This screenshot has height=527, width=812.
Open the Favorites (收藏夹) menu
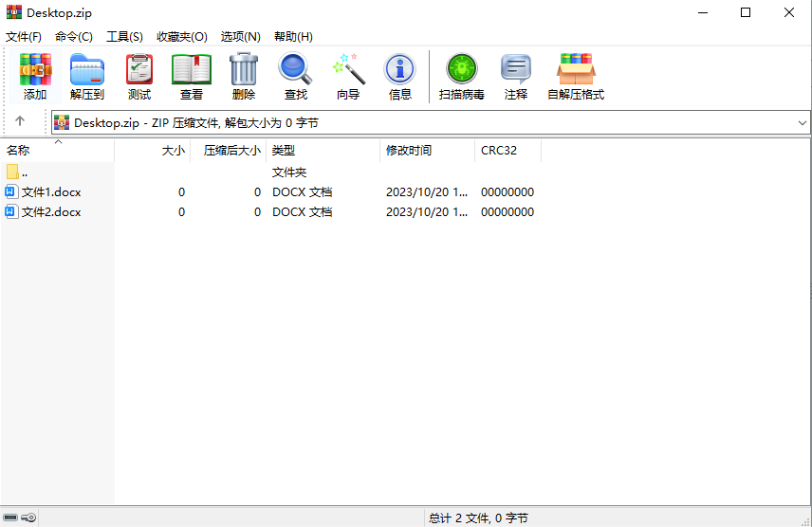[182, 37]
